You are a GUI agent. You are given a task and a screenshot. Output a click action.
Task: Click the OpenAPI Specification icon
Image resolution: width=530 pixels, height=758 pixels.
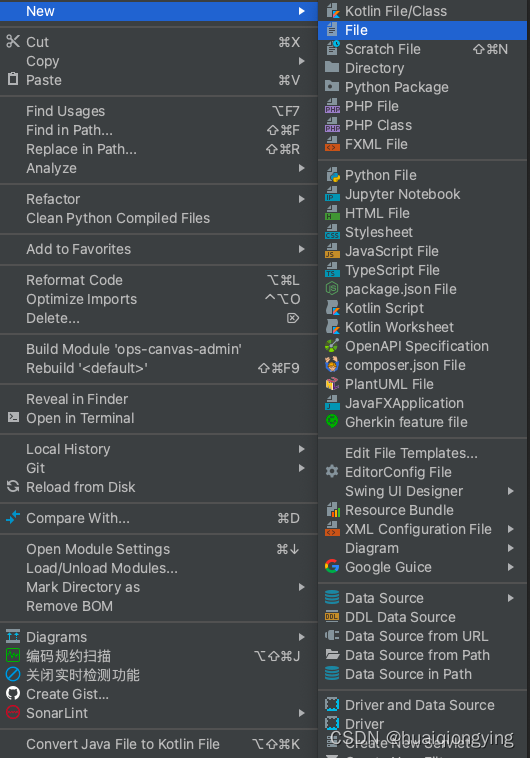click(332, 346)
